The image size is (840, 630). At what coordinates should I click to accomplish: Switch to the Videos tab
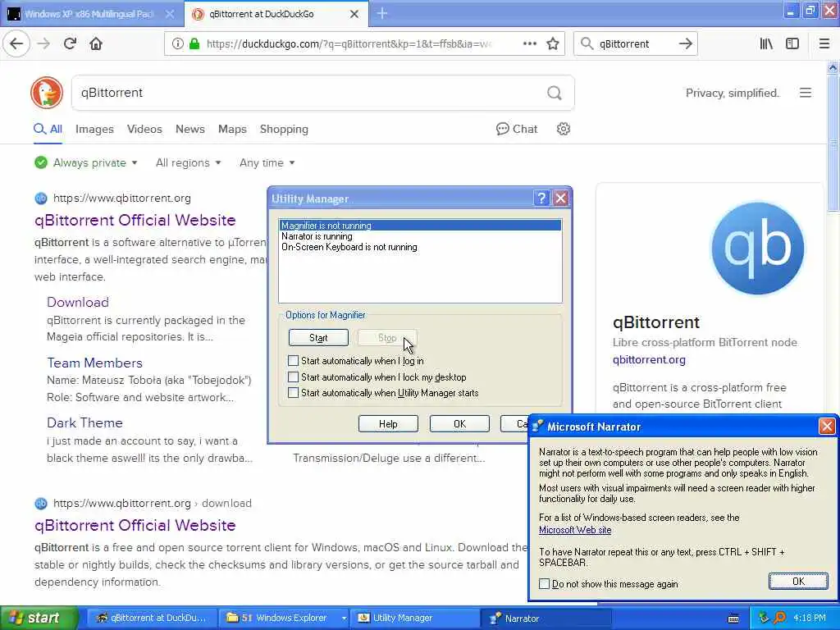click(x=144, y=129)
